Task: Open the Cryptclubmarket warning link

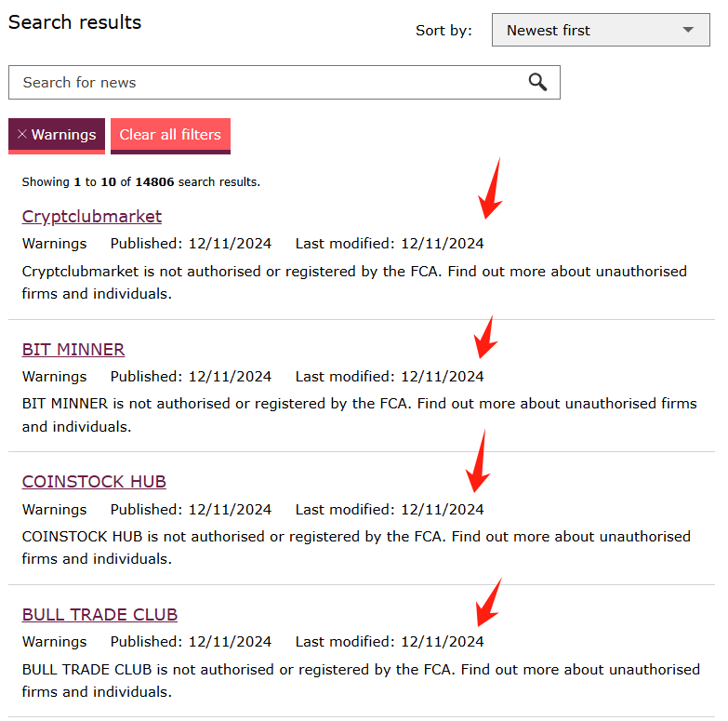Action: click(x=92, y=217)
